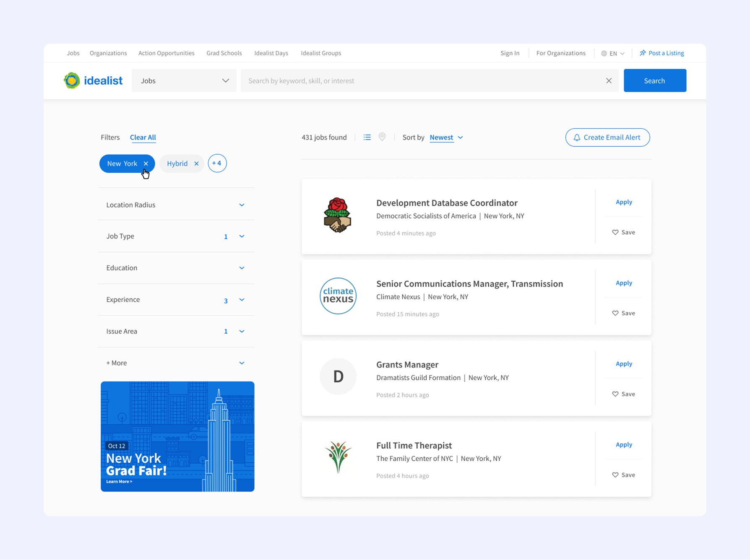
Task: Open the EN language dropdown
Action: 613,53
